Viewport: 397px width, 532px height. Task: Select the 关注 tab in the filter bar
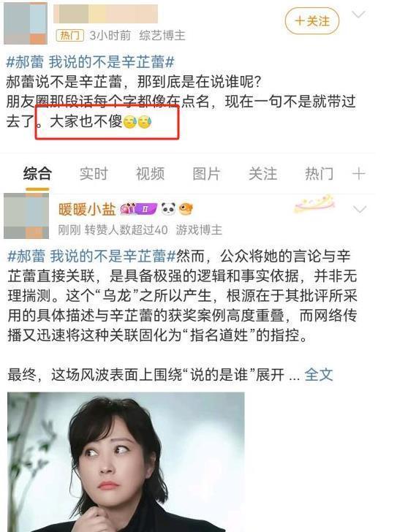(262, 174)
